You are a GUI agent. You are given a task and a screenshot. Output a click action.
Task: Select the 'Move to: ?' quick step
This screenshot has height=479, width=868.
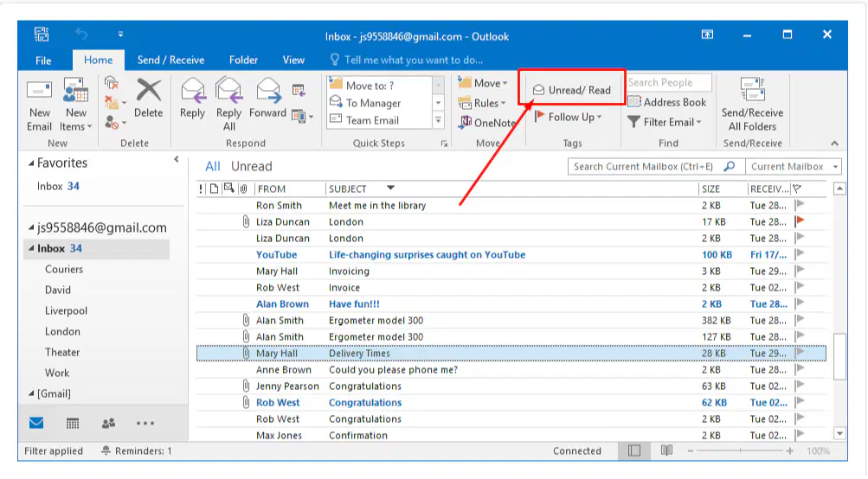click(x=379, y=86)
